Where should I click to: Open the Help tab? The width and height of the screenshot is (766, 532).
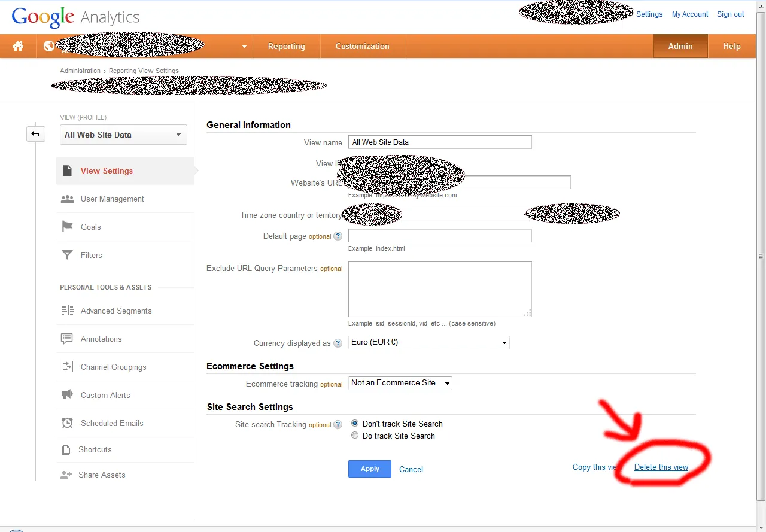tap(732, 46)
